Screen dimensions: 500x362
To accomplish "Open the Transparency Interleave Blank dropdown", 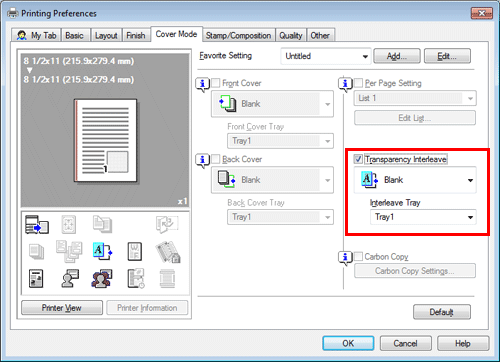I will pos(415,180).
